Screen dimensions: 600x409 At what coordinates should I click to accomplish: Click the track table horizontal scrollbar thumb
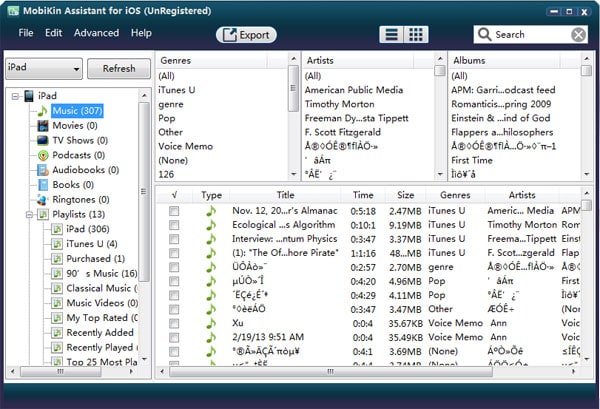(331, 372)
